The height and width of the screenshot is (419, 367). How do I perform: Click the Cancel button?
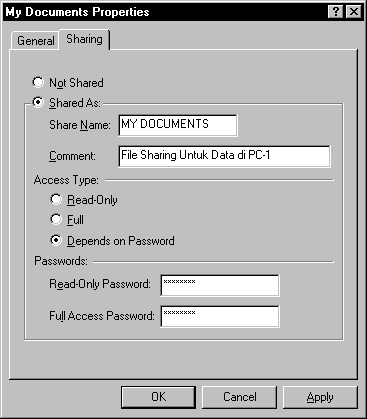click(x=240, y=397)
